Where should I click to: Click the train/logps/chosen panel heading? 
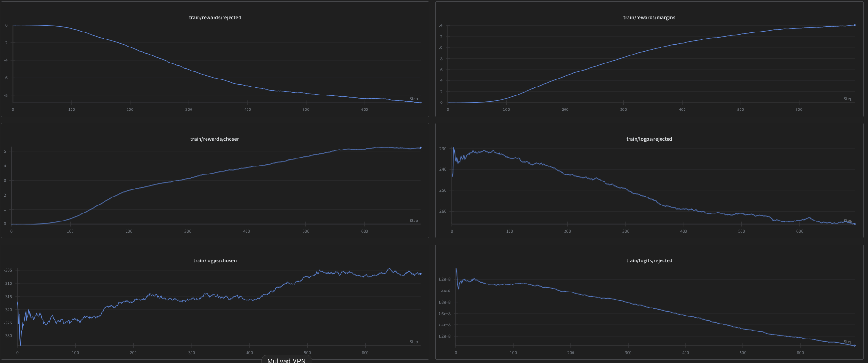[215, 261]
